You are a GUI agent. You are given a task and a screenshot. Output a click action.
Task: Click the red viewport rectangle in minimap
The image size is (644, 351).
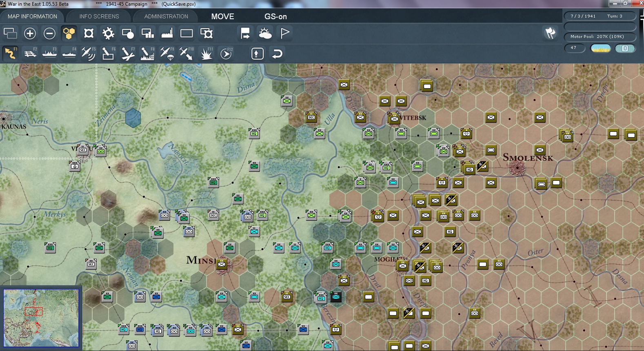(x=33, y=311)
